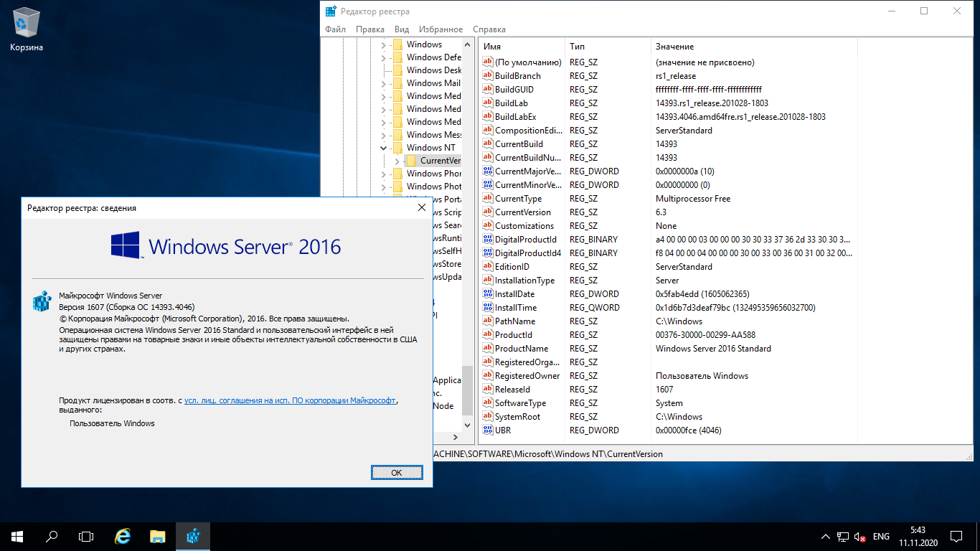The image size is (980, 551).
Task: Expand the CurrentVersion tree node
Action: (397, 161)
